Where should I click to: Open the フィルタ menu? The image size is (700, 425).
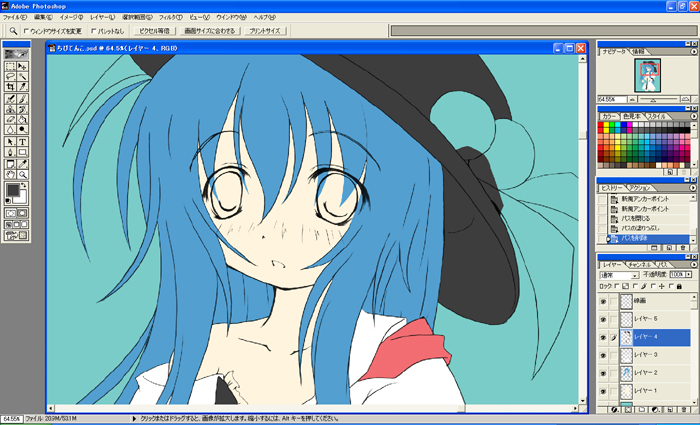tap(171, 17)
